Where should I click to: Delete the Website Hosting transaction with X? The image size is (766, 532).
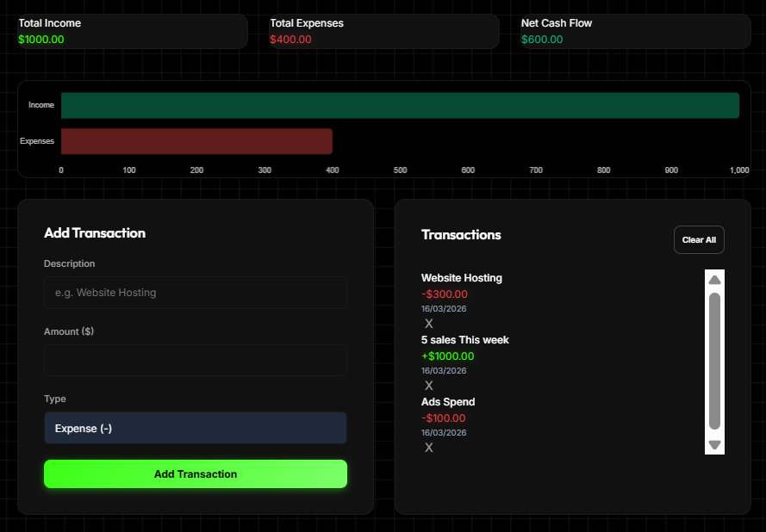429,324
